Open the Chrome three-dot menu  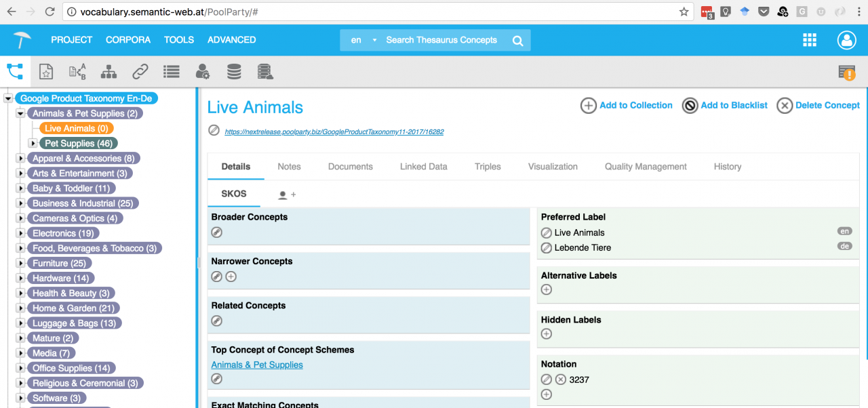pyautogui.click(x=859, y=12)
